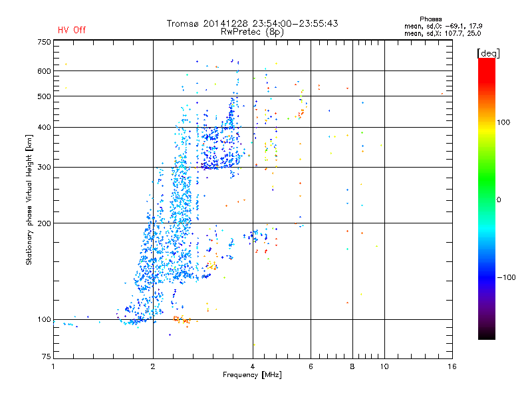
Task: Select the 'mean, sd,X: 107.7, 25.0' line
Action: pos(442,33)
